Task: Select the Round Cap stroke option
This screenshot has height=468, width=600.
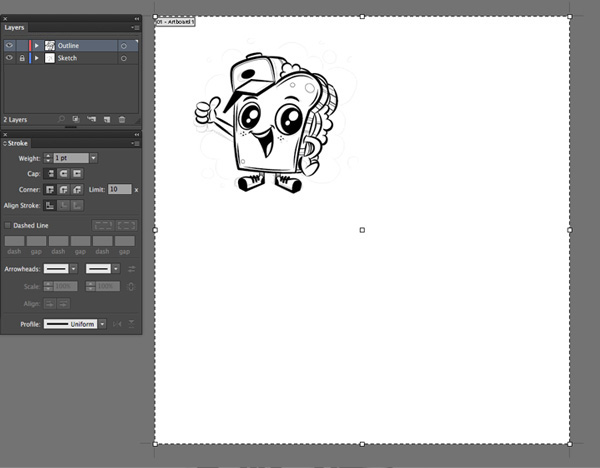Action: tap(62, 173)
